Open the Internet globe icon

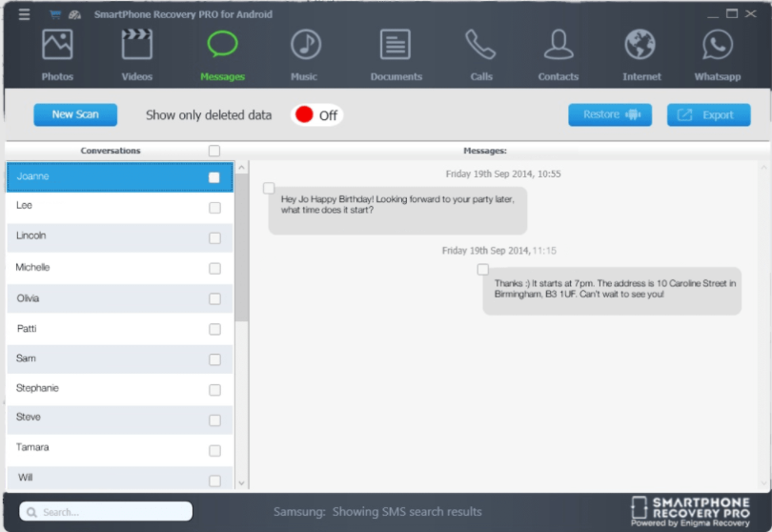640,44
